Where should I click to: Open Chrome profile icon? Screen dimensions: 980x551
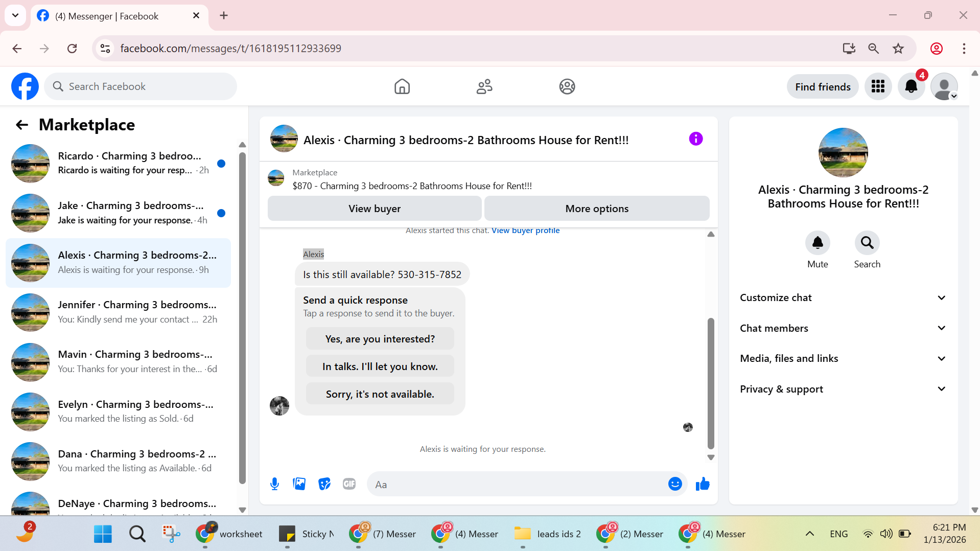click(x=937, y=49)
